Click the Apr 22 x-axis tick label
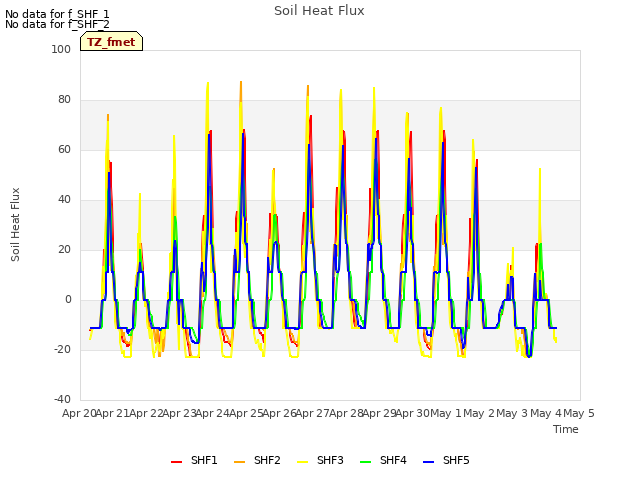Screen dimensions: 640x480 pyautogui.click(x=146, y=413)
